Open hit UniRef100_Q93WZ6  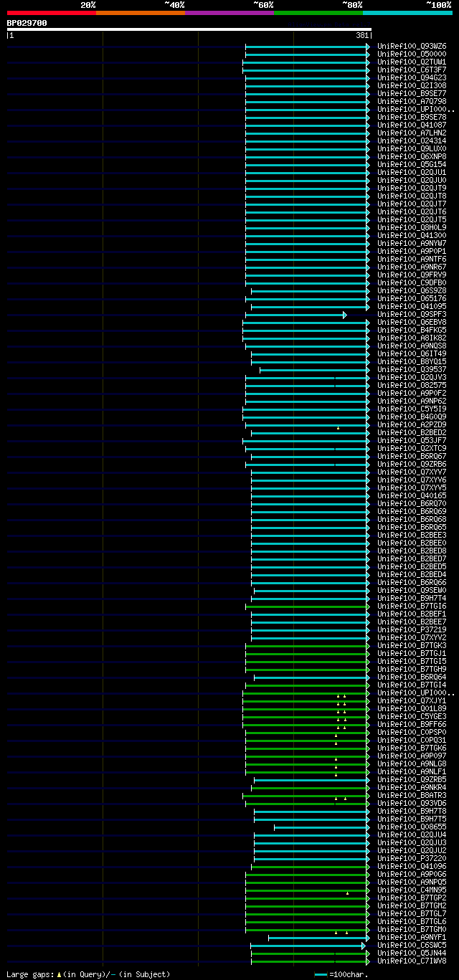(412, 46)
